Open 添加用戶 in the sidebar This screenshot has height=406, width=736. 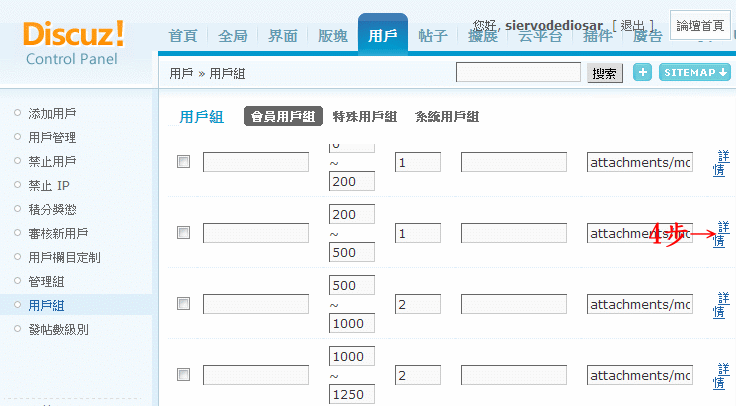[52, 113]
